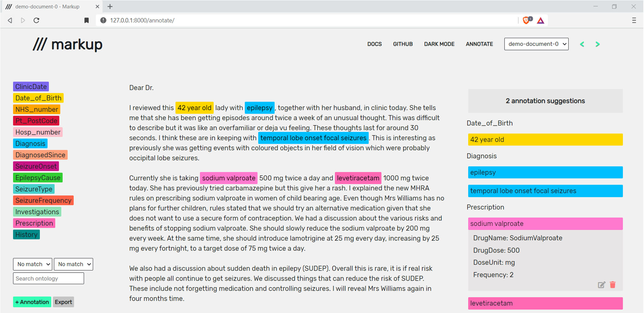Open the demo-document-0 document dropdown
Image resolution: width=644 pixels, height=313 pixels.
coord(536,44)
